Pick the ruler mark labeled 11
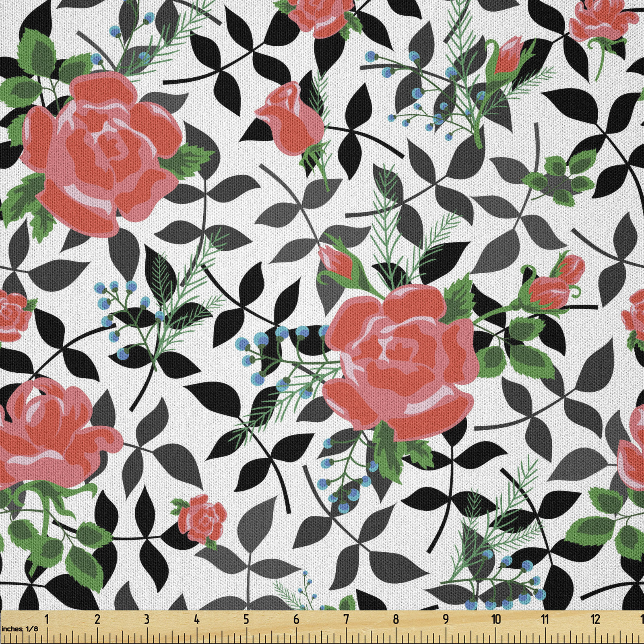 (x=545, y=619)
